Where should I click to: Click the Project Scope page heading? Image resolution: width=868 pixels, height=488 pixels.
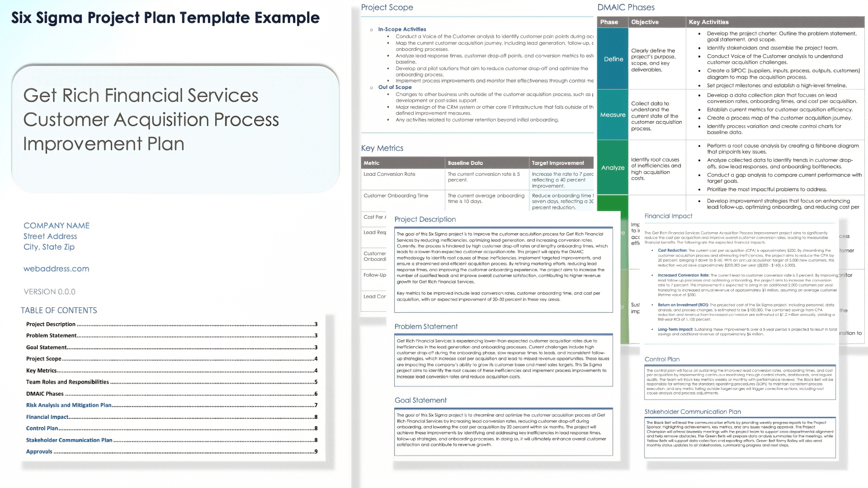[x=387, y=7]
